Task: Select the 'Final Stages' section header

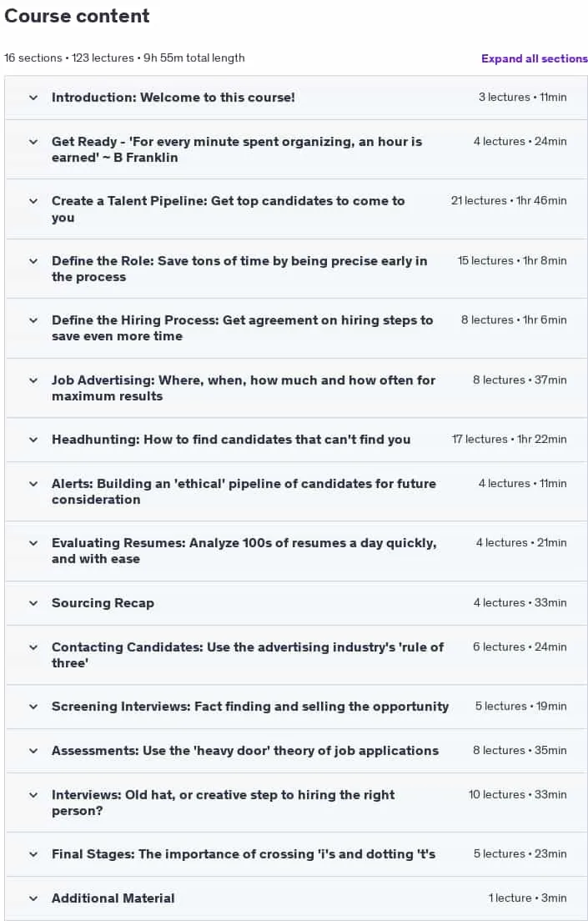Action: pos(244,854)
